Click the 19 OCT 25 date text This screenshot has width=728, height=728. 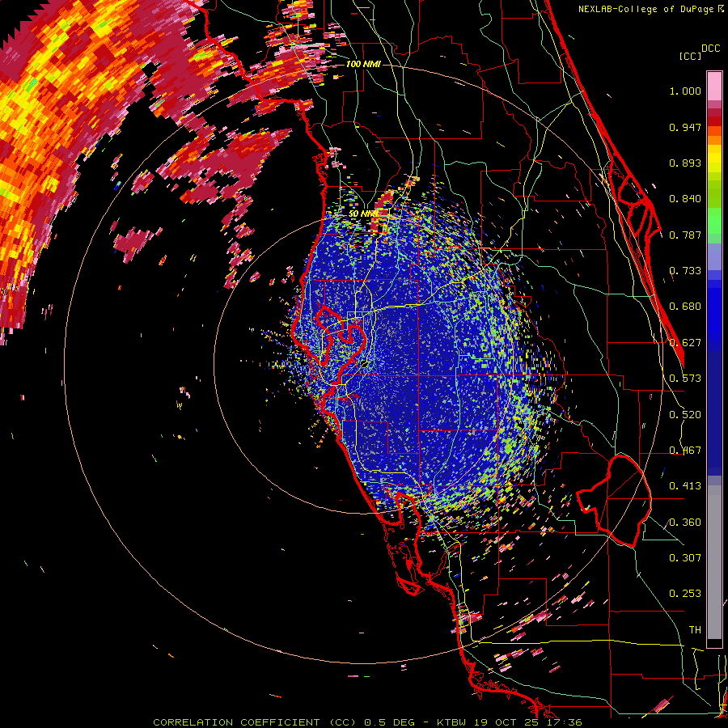tap(506, 722)
